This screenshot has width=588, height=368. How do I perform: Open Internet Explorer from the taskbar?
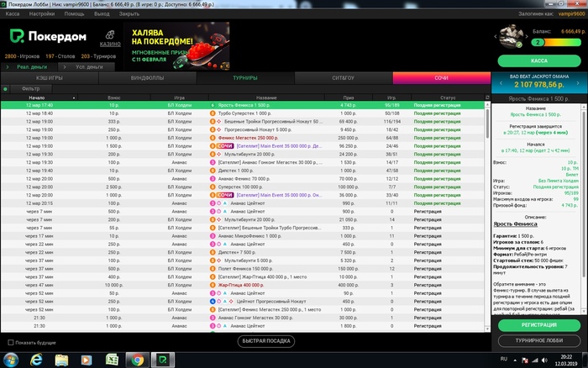(36, 360)
